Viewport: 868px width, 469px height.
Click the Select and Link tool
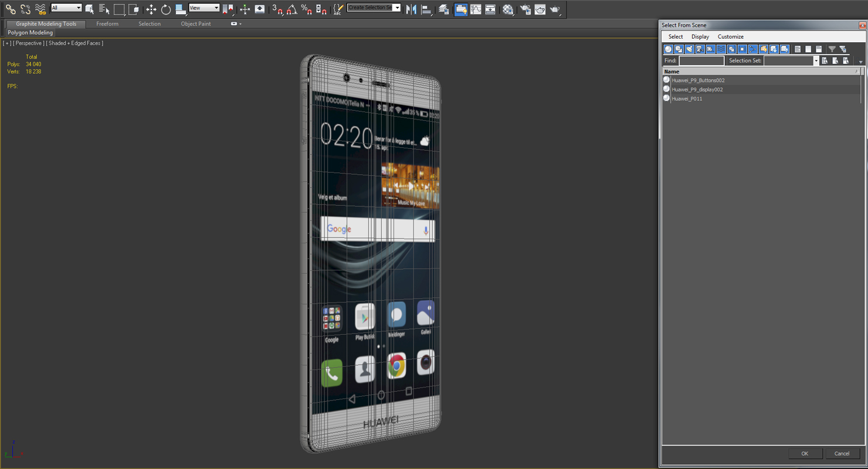(x=11, y=9)
